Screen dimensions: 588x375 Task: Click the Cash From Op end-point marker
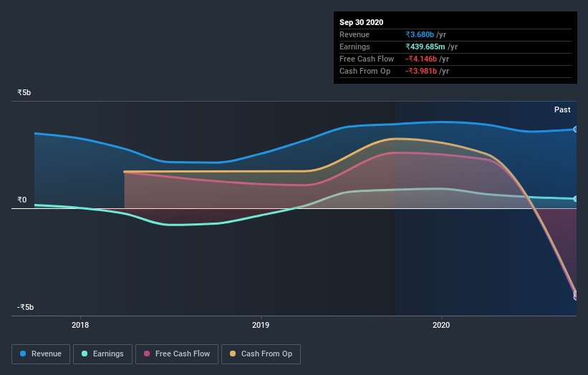(575, 293)
